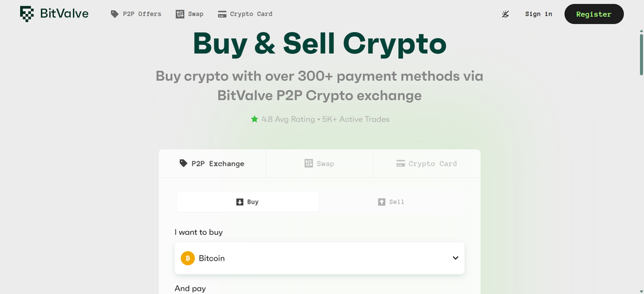Viewport: 644px width, 294px height.
Task: Click the down-arrow icon next to Buy
Action: [x=240, y=202]
